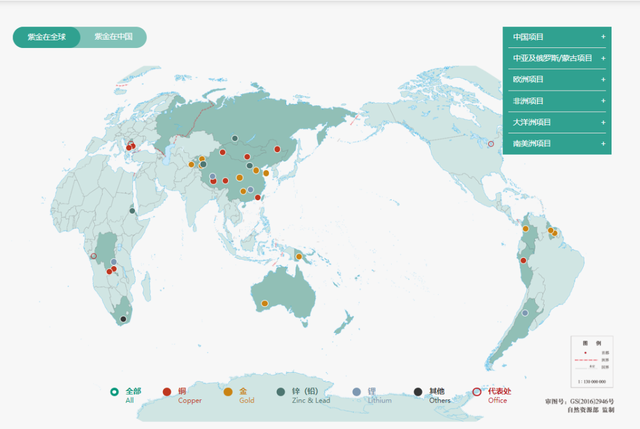Expand the 欧洲项目 section
This screenshot has width=640, height=429.
[557, 80]
